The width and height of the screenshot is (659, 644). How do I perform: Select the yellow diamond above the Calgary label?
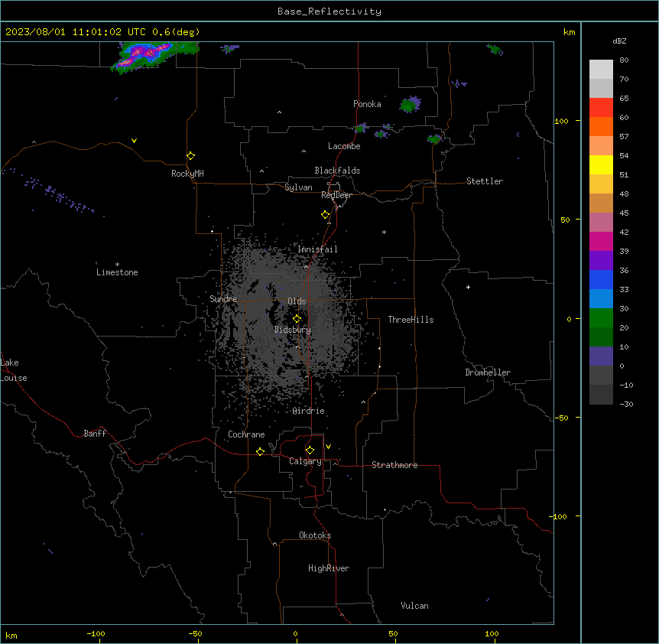[310, 450]
